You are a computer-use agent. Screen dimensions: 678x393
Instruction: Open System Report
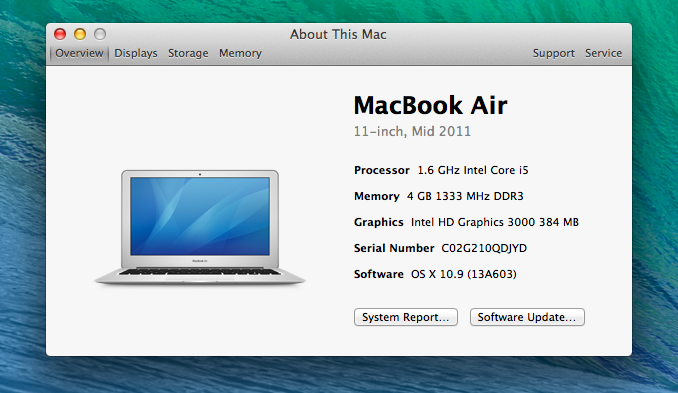click(x=406, y=317)
